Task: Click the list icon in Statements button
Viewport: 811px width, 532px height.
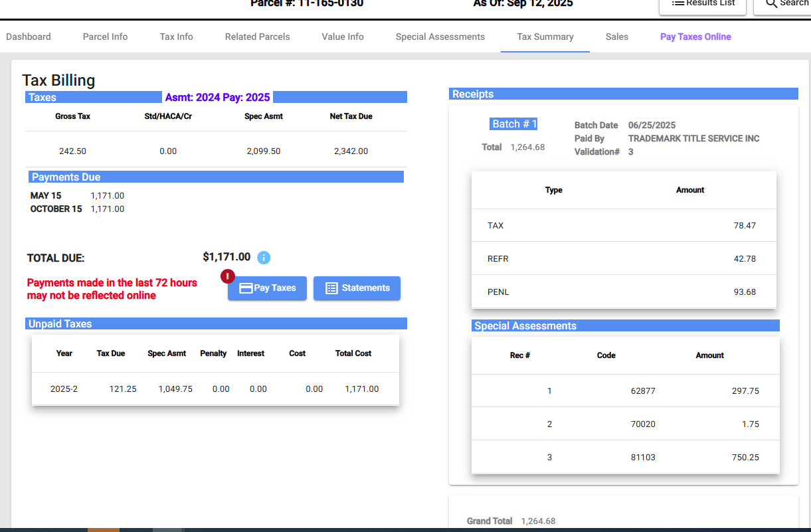Action: pos(331,288)
